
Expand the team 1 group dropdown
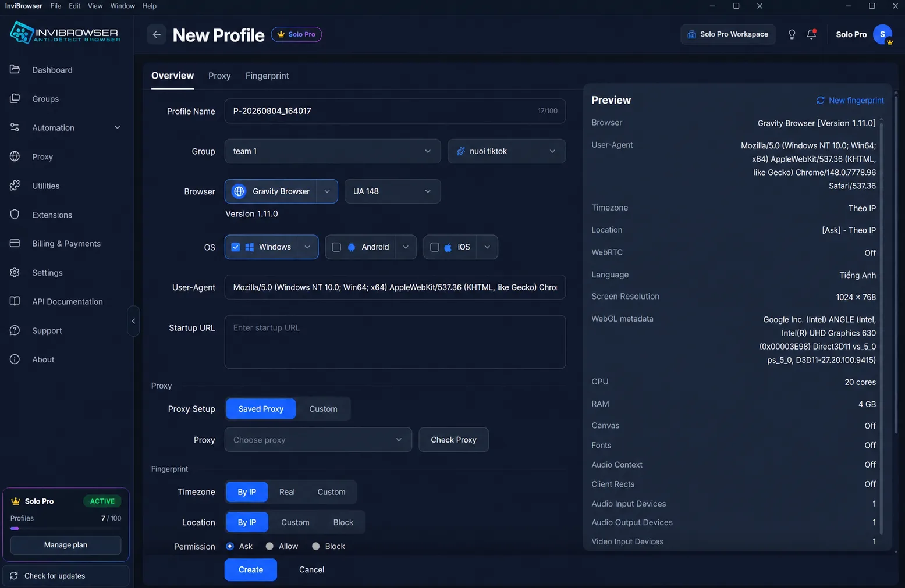pyautogui.click(x=332, y=151)
